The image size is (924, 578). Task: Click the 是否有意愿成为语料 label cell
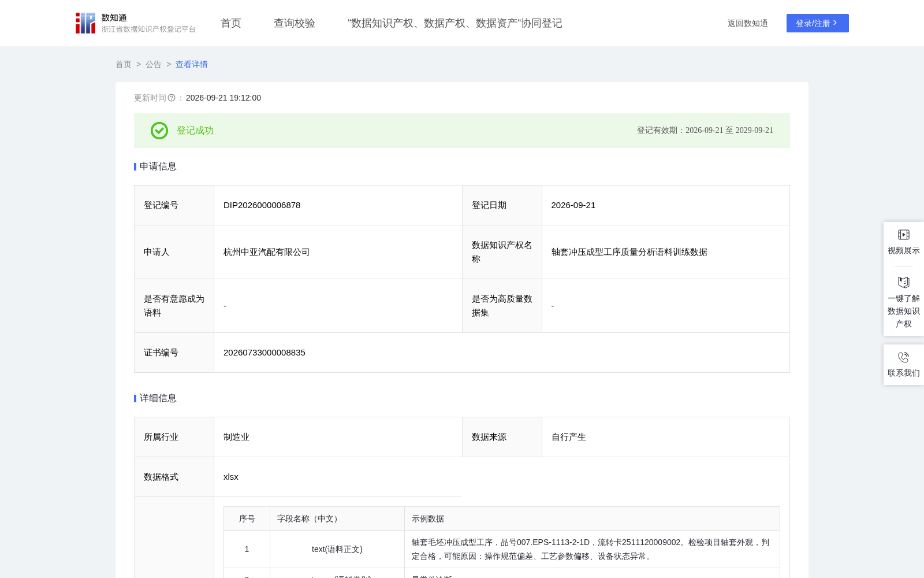click(174, 306)
